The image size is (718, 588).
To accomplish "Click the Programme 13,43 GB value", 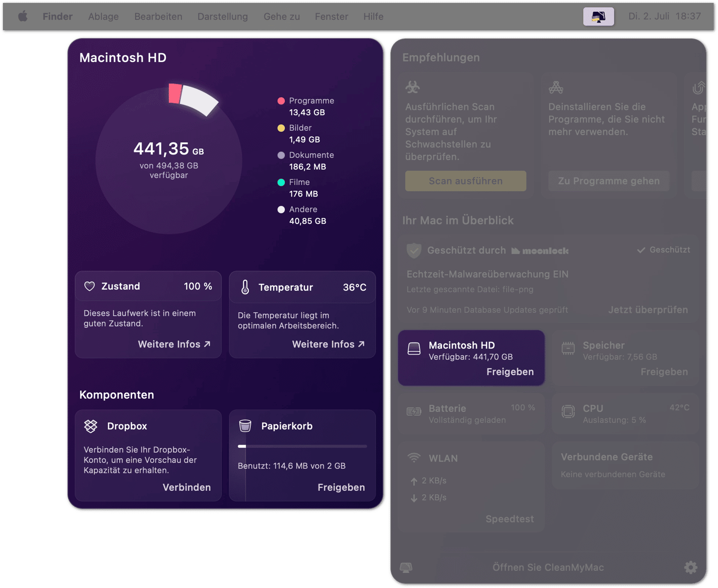I will coord(307,112).
